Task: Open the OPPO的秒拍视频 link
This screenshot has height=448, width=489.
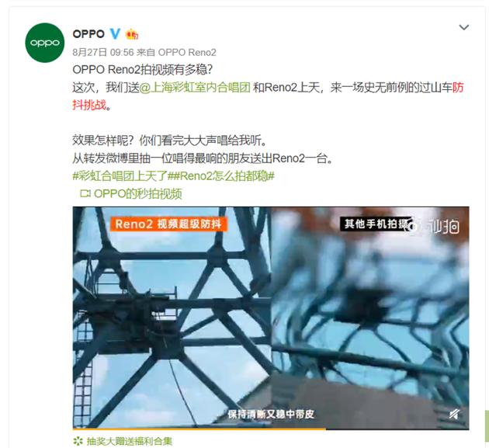Action: coord(137,194)
